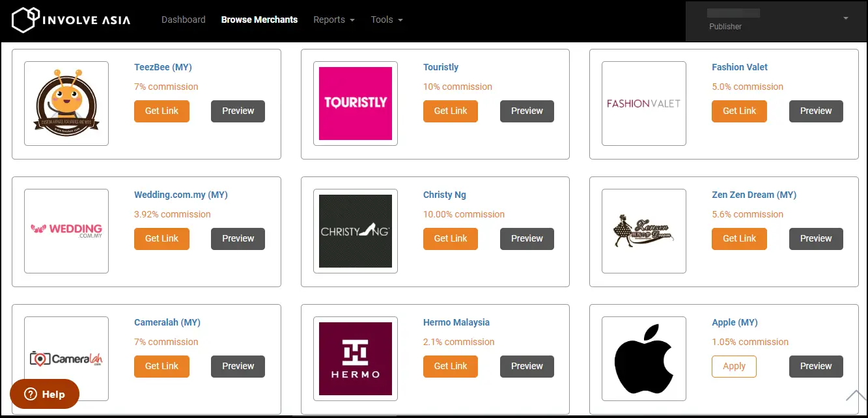Preview the Cameralah merchant

click(238, 366)
